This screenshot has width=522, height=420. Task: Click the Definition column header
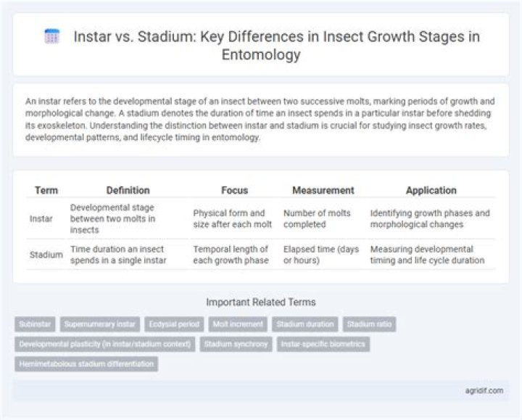[128, 190]
